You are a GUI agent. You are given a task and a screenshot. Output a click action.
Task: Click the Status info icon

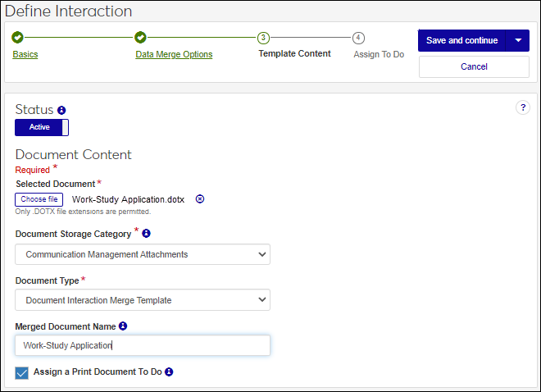point(61,110)
